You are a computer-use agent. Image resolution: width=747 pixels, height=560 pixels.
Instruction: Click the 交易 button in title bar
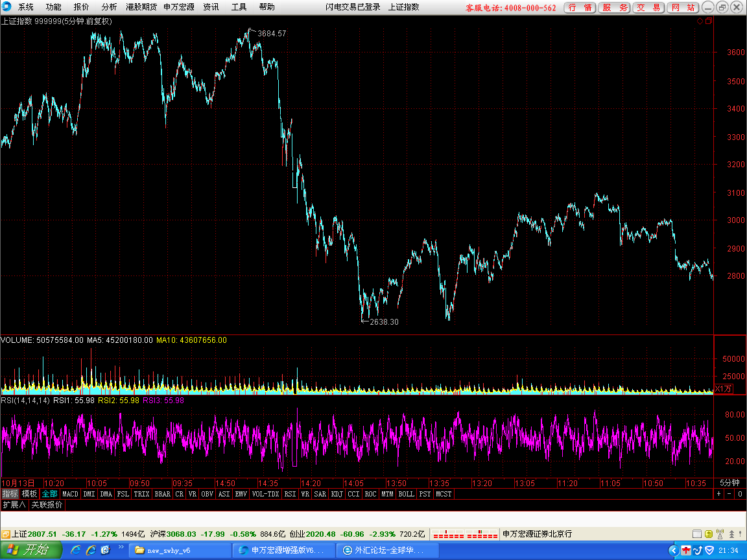[649, 8]
